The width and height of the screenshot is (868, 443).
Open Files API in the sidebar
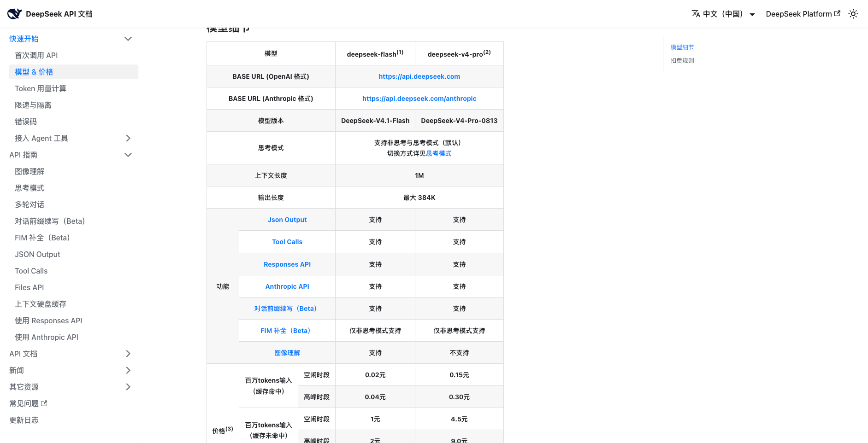point(30,287)
